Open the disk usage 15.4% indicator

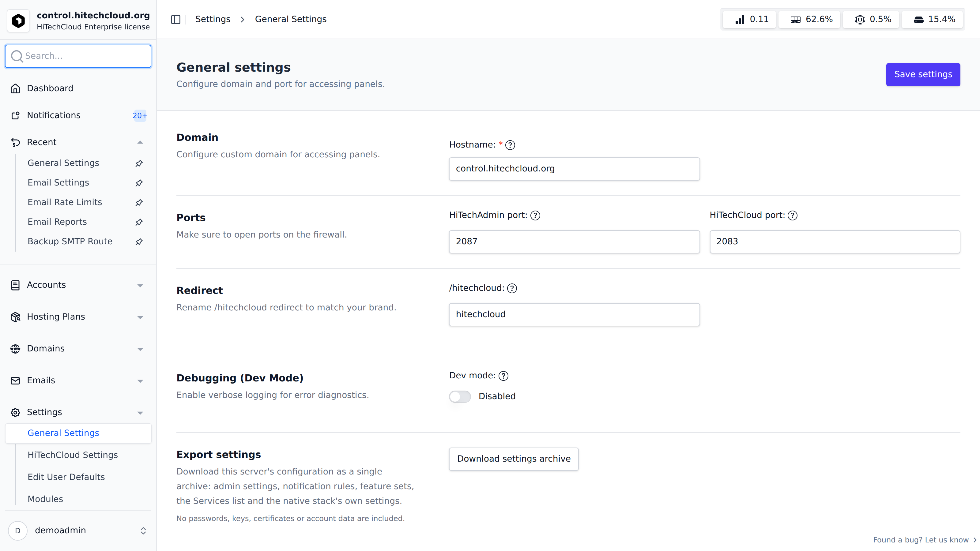(932, 19)
